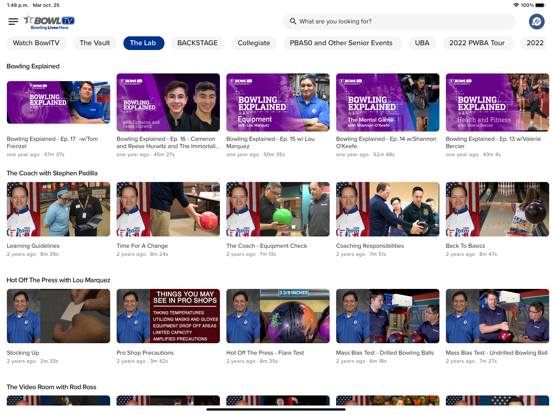The height and width of the screenshot is (414, 552).
Task: Select PBA50 and Other Senior Events tab
Action: 341,43
